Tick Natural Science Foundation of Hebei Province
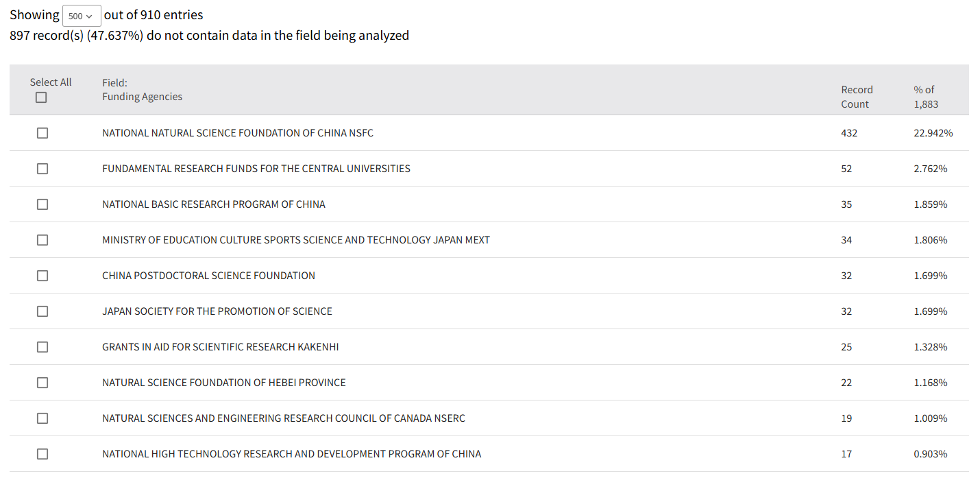Screen dimensions: 980x478 click(42, 383)
